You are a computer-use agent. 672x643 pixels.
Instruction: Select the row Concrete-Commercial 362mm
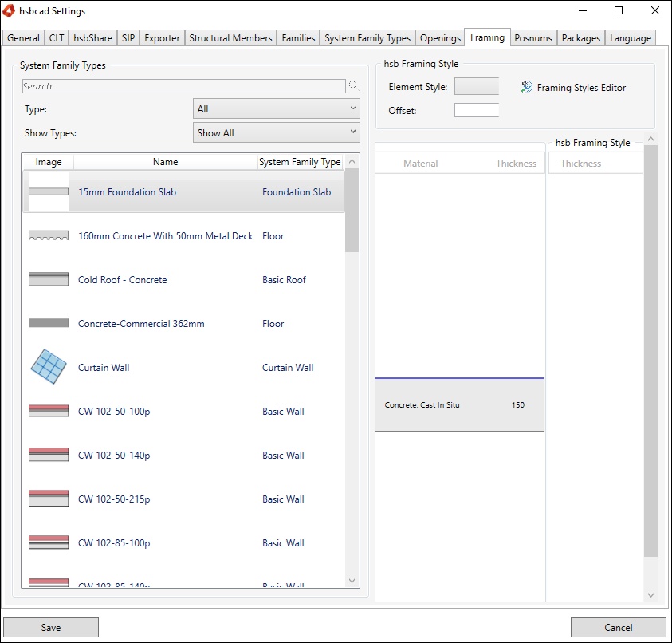pyautogui.click(x=183, y=323)
